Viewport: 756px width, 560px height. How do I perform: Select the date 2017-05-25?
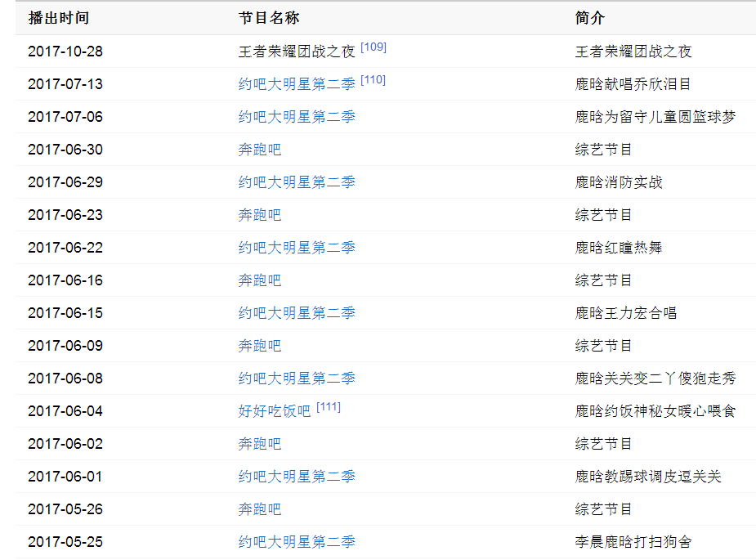tap(65, 542)
